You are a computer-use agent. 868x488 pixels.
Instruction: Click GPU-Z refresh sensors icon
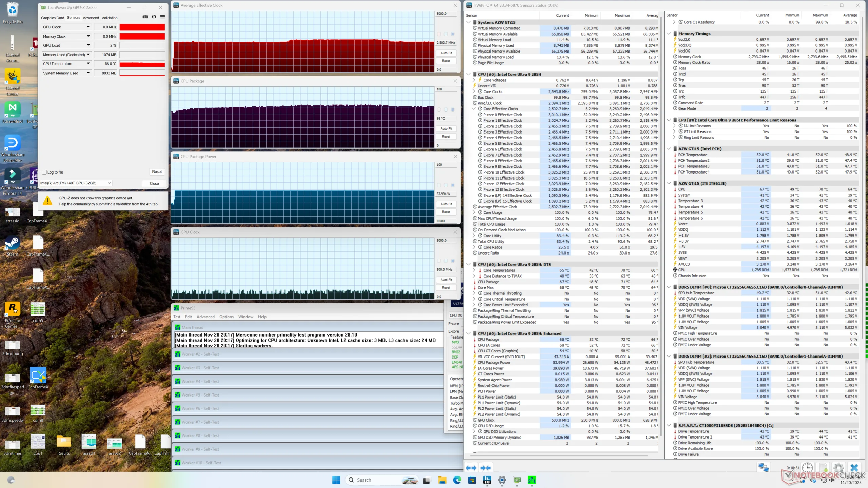pyautogui.click(x=154, y=17)
